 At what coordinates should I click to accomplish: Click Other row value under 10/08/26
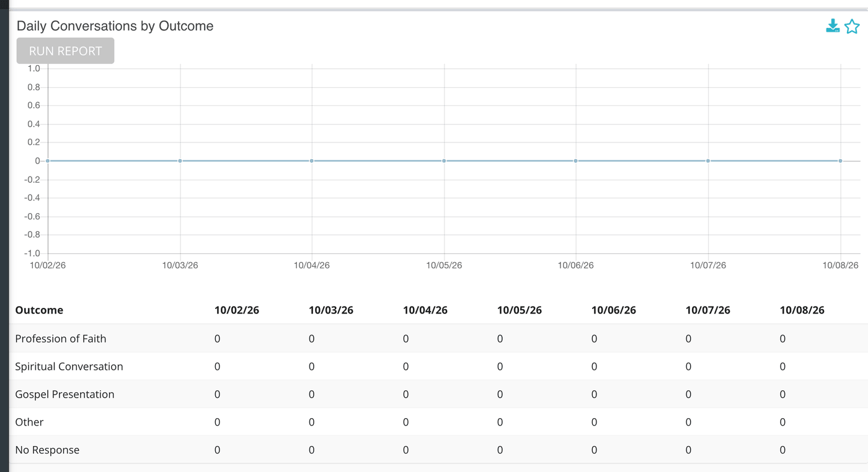point(782,422)
